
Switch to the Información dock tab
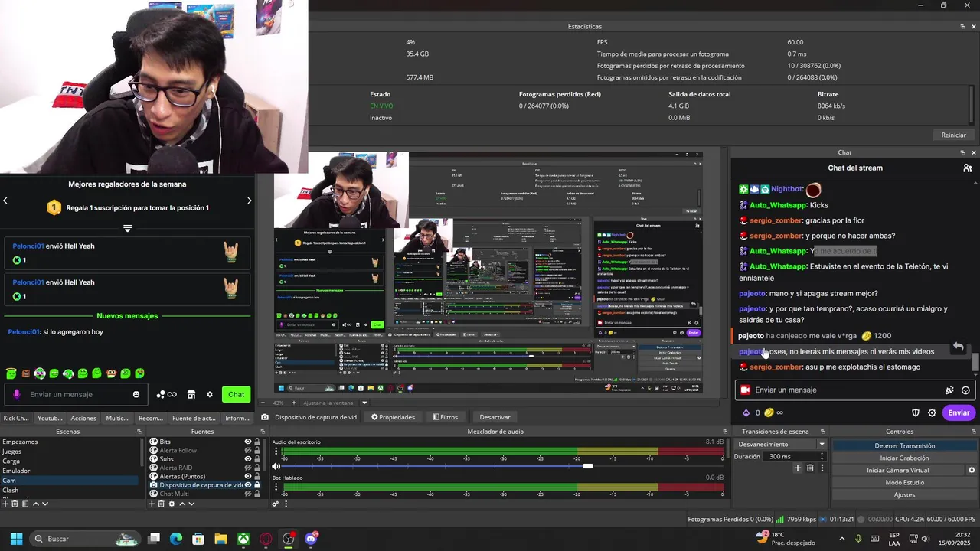tap(237, 418)
